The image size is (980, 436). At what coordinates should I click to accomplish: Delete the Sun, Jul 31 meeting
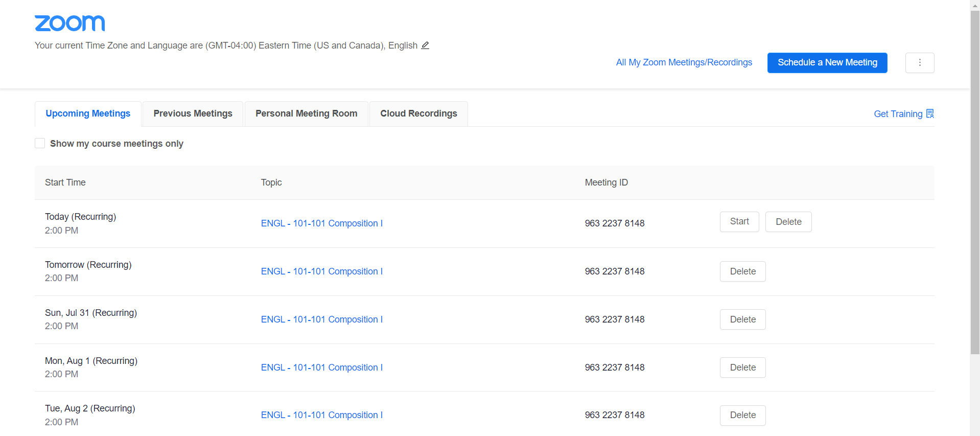coord(743,319)
